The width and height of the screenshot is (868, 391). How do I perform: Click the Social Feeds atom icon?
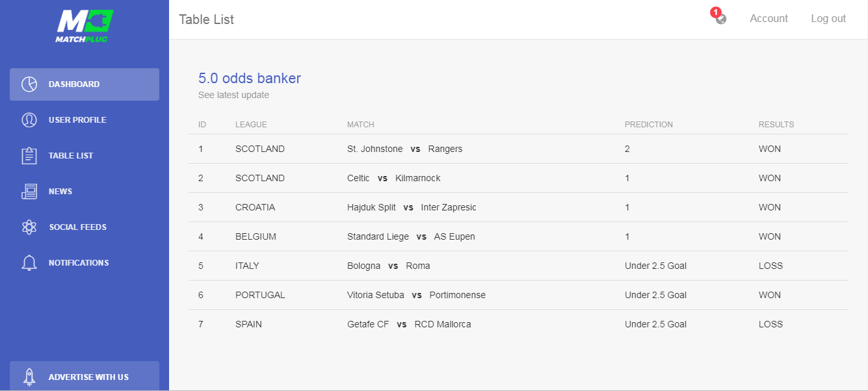[29, 227]
